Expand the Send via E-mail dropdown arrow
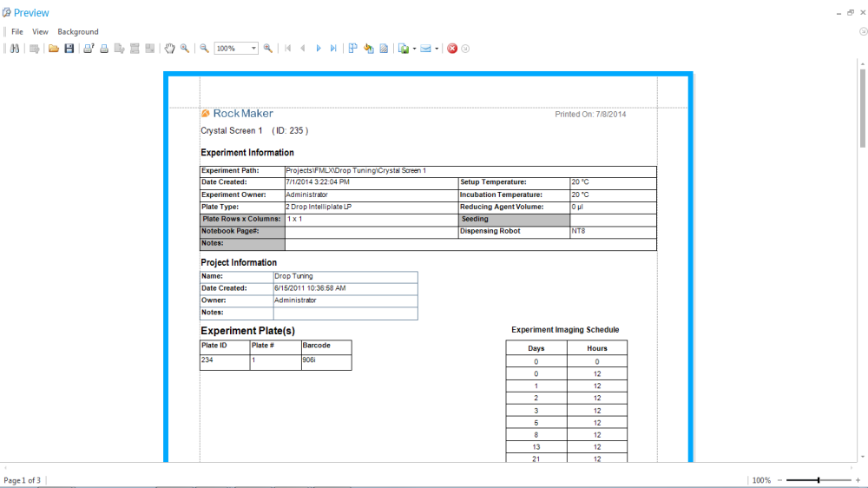This screenshot has width=868, height=488. (x=437, y=49)
